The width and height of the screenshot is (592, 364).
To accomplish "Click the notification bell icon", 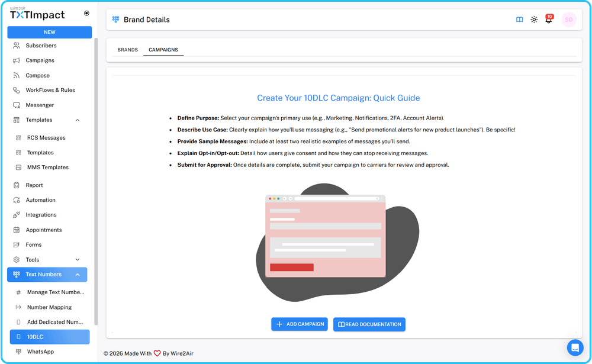I will pyautogui.click(x=548, y=20).
